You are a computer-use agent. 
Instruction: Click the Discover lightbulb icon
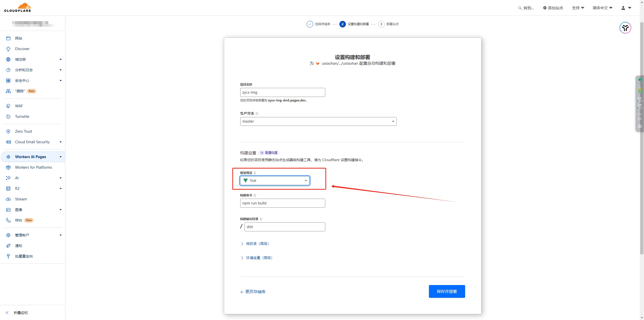8,49
